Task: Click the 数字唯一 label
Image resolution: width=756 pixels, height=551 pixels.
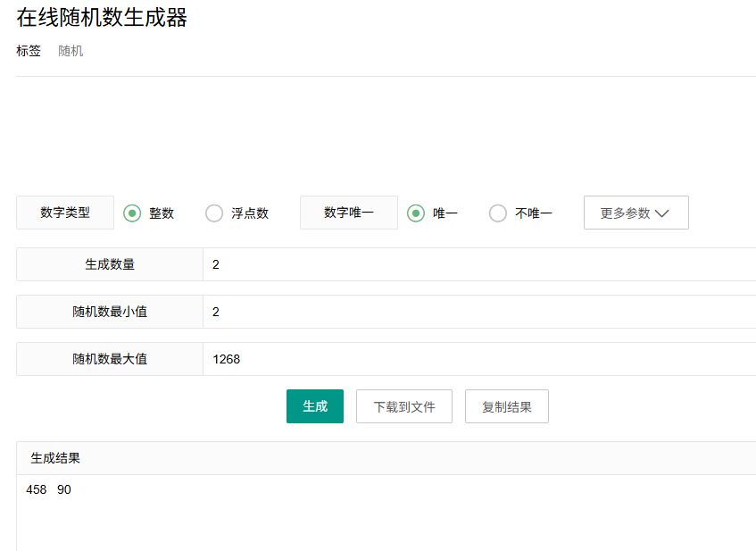Action: [349, 213]
